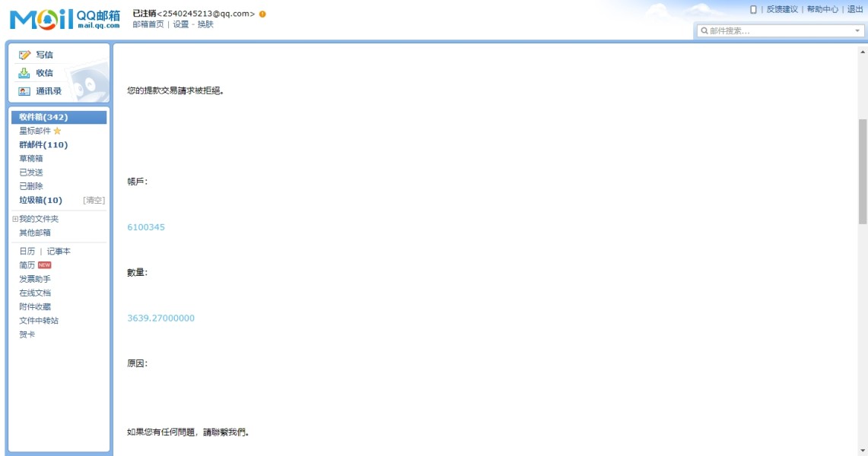868x456 pixels.
Task: Open the 垃圾箱(10) folder
Action: click(40, 200)
